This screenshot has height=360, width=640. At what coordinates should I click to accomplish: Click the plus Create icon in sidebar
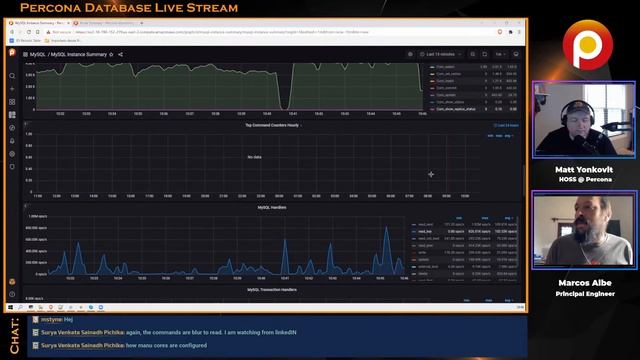pos(12,89)
